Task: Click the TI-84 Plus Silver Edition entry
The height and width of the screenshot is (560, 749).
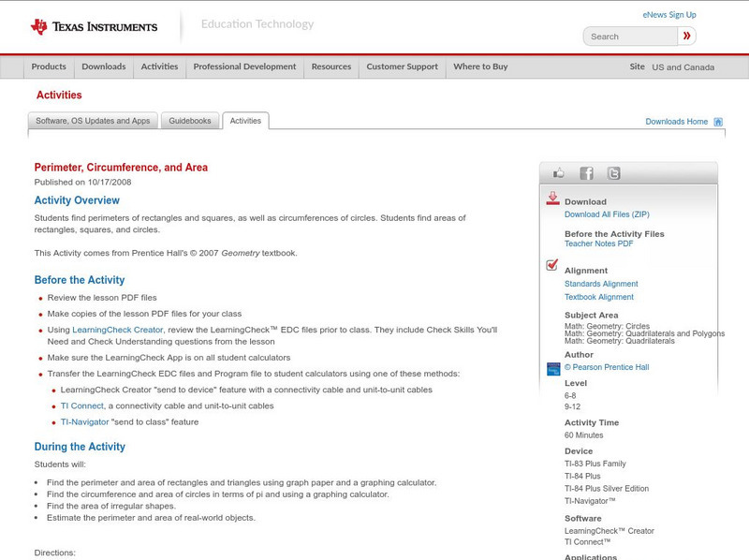Action: 607,488
